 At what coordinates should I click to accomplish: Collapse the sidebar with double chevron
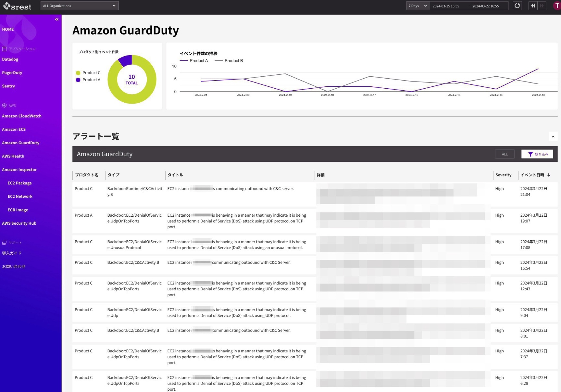pyautogui.click(x=57, y=19)
